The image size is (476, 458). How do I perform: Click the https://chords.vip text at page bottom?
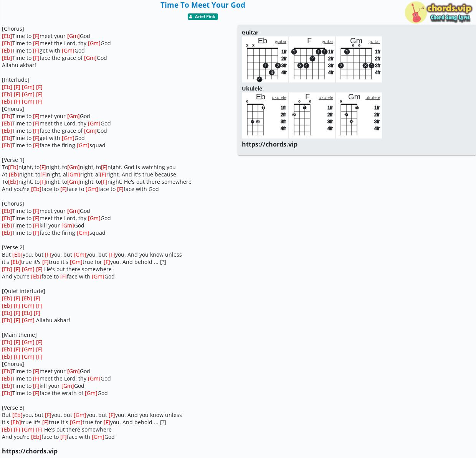click(x=30, y=451)
